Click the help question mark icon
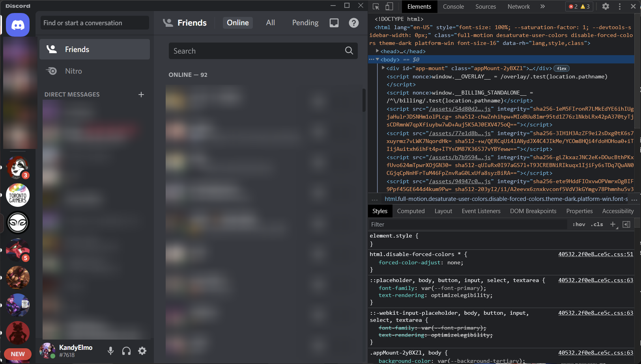Viewport: 641px width, 364px height. 354,23
